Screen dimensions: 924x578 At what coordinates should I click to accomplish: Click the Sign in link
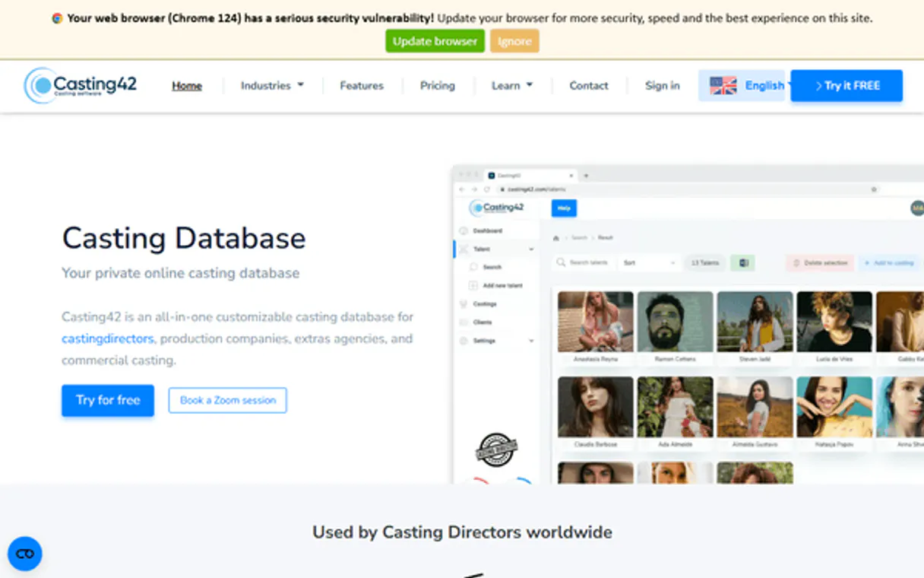[x=662, y=85]
